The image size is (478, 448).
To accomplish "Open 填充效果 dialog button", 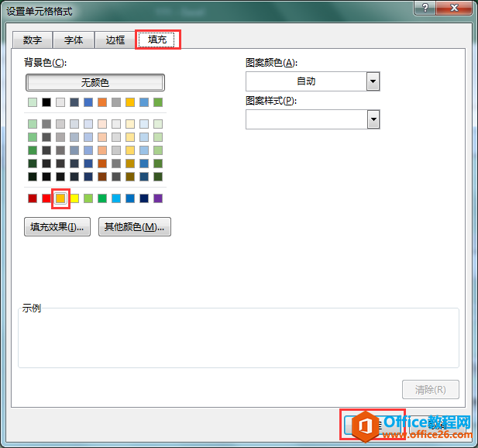I will click(57, 226).
